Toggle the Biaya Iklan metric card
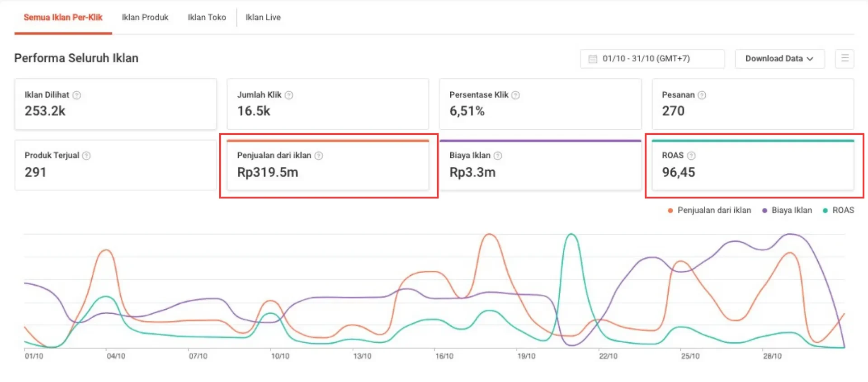Image resolution: width=868 pixels, height=382 pixels. (540, 165)
